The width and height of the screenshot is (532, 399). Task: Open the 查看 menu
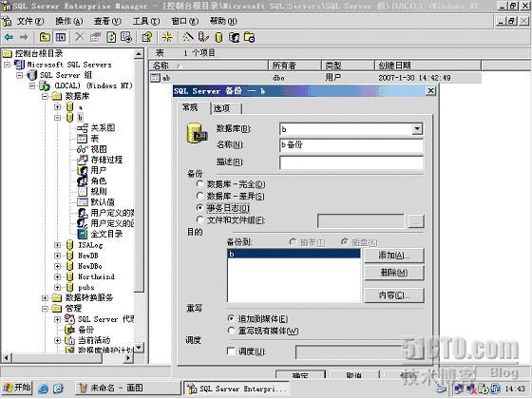[x=107, y=21]
